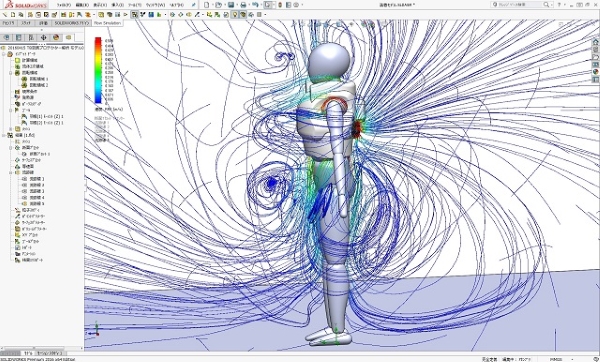Select flow trajectory 1 in the tree
This screenshot has height=362, width=600.
pyautogui.click(x=34, y=179)
